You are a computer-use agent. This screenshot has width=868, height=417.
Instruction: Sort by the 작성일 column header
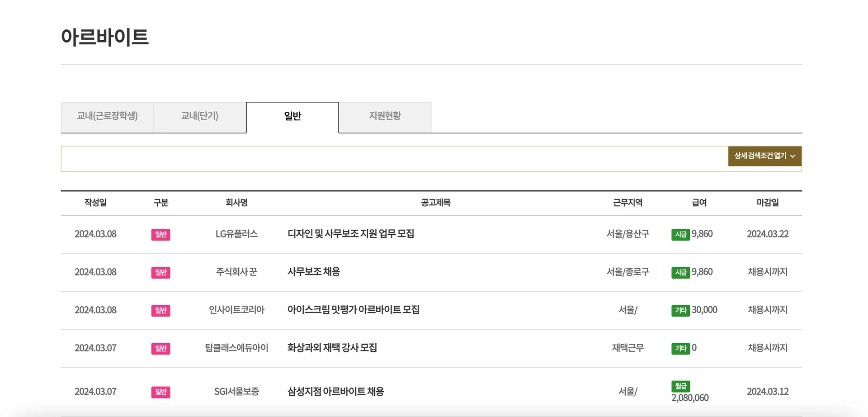(95, 203)
